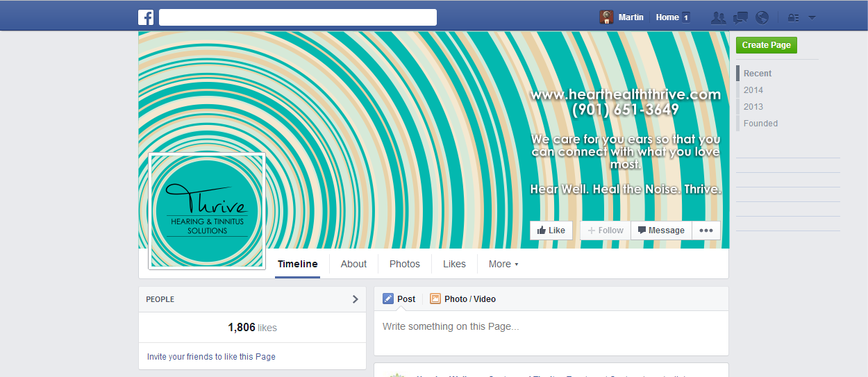
Task: Open the three-dots more actions button
Action: click(706, 231)
